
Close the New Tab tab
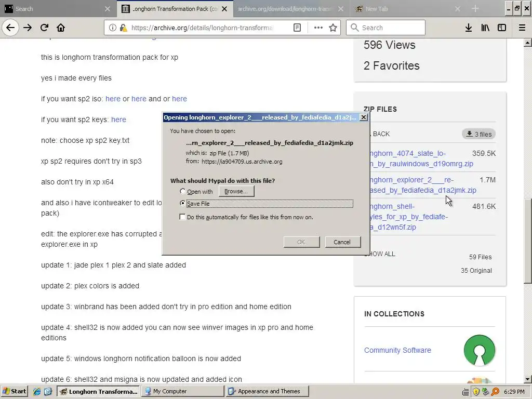(x=458, y=9)
